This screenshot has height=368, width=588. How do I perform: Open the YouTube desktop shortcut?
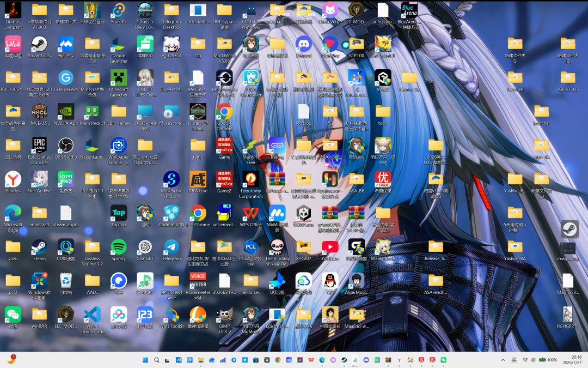(330, 249)
